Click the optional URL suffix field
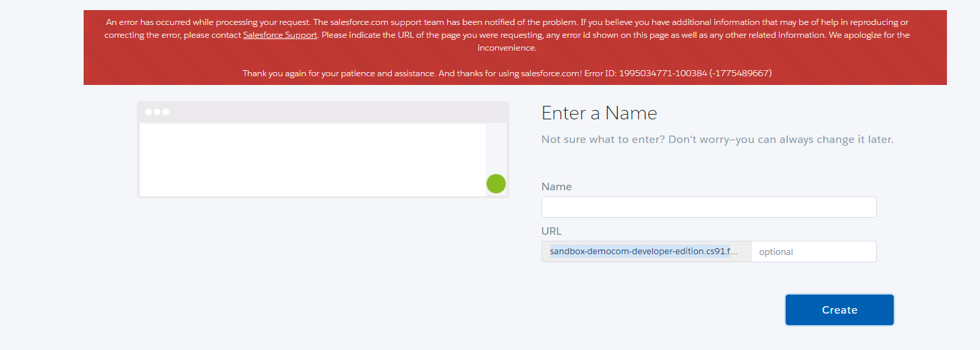 point(813,252)
